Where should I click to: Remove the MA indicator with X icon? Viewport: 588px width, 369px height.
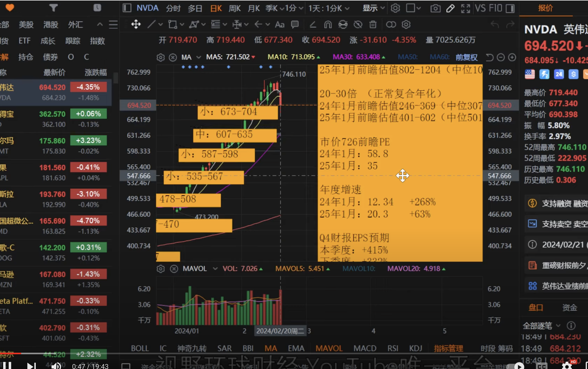pyautogui.click(x=173, y=57)
